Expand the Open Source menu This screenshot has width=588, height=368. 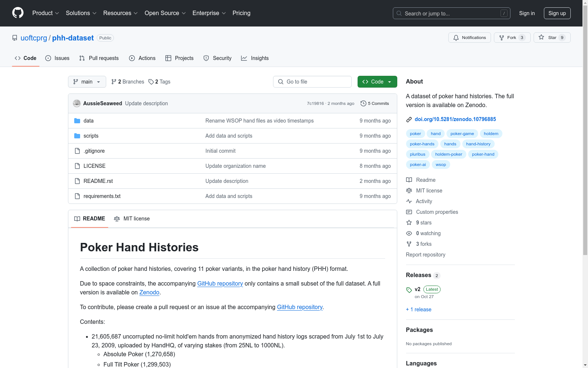tap(165, 13)
